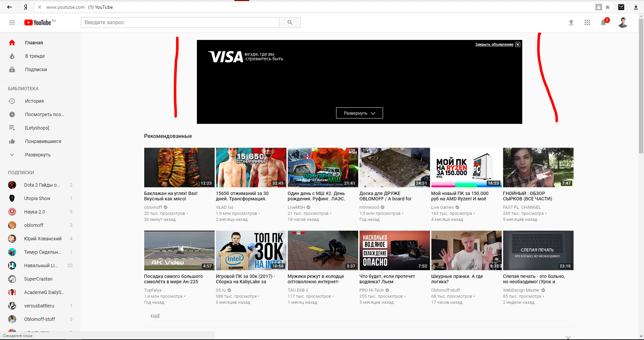Open video title Доска для ДРУЖЕ

click(385, 196)
